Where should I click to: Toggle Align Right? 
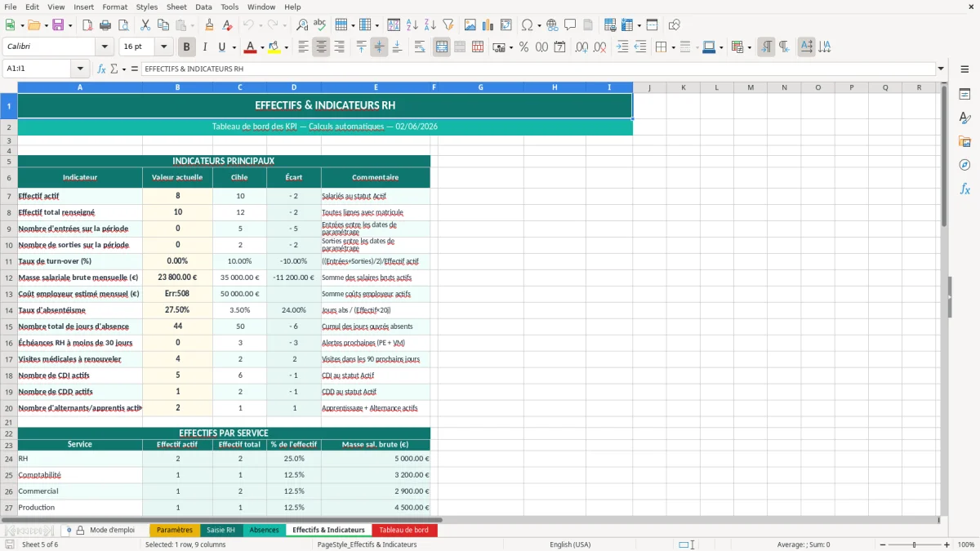339,47
